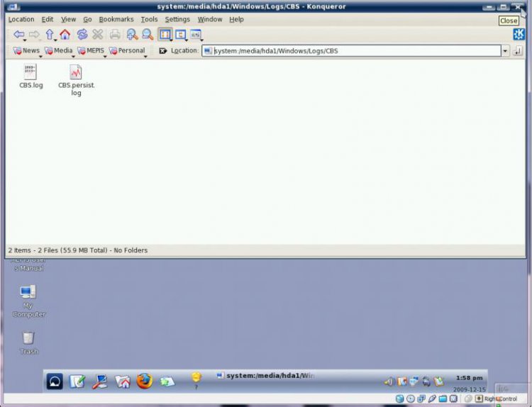Open the Media bookmark folder

click(59, 50)
